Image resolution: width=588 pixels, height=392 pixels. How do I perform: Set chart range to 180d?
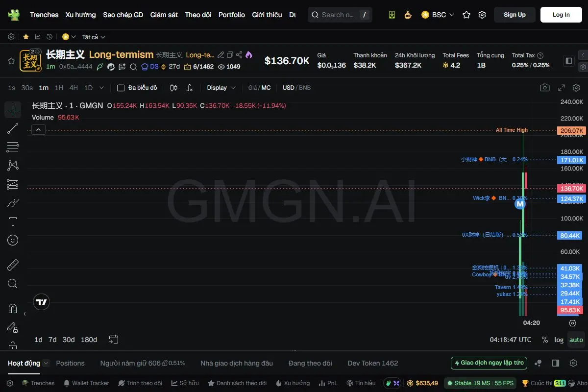pyautogui.click(x=89, y=340)
